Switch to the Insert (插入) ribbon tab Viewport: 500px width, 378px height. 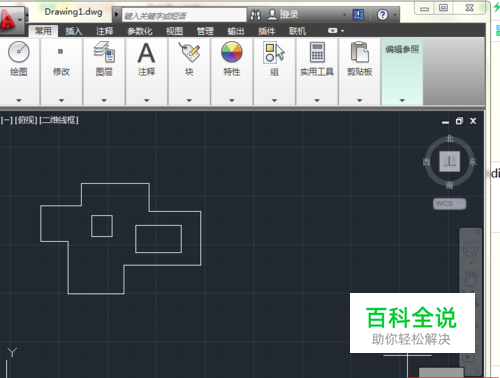tap(74, 31)
